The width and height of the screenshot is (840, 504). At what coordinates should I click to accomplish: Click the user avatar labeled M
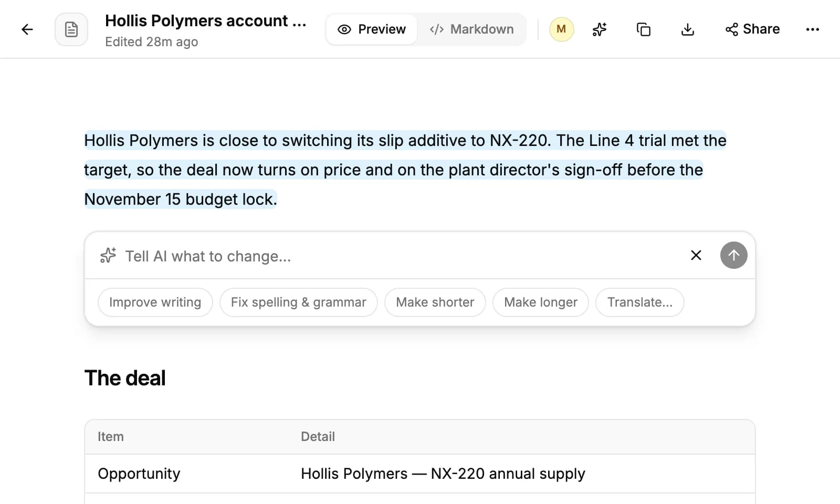pos(561,29)
